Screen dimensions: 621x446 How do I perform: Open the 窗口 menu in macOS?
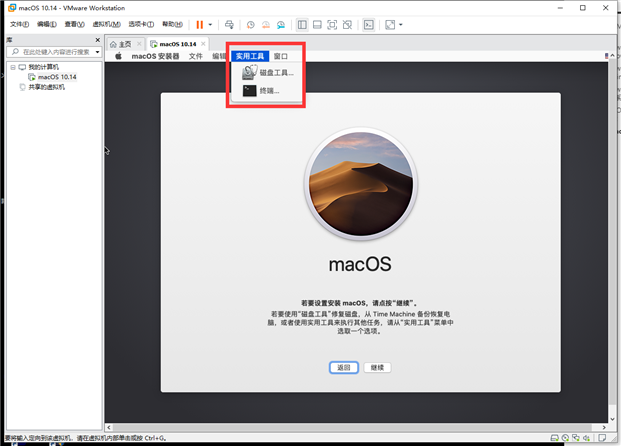pyautogui.click(x=281, y=56)
